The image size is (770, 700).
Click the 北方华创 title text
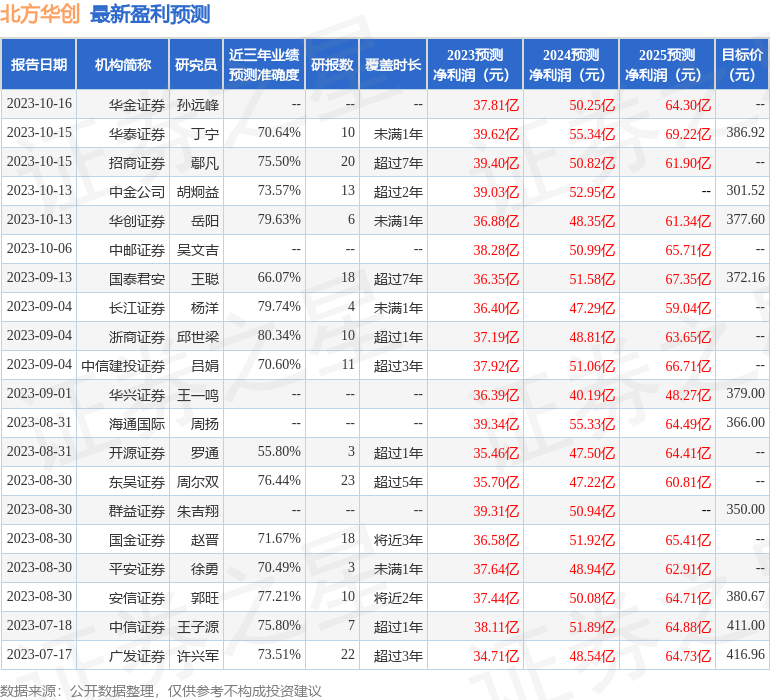[x=40, y=14]
